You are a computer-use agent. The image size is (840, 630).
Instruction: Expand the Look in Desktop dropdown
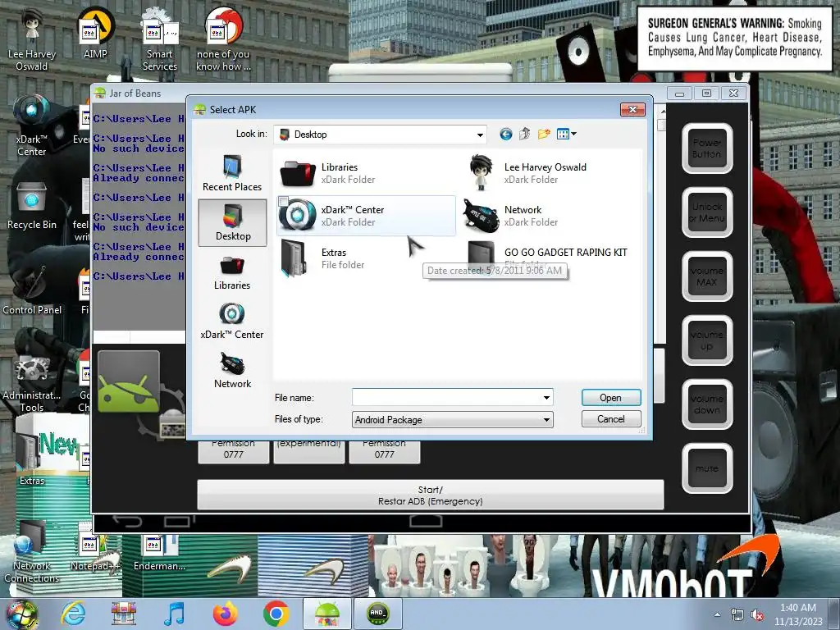(480, 135)
